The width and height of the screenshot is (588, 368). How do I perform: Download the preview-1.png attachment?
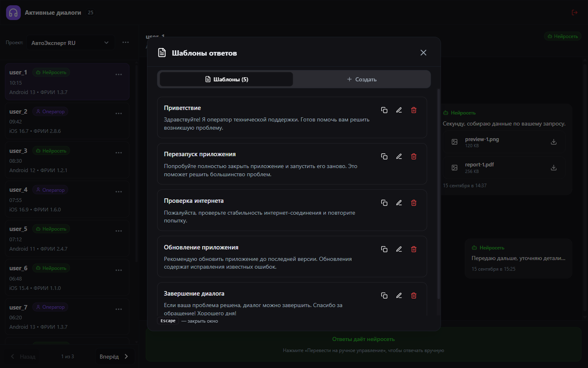click(554, 142)
